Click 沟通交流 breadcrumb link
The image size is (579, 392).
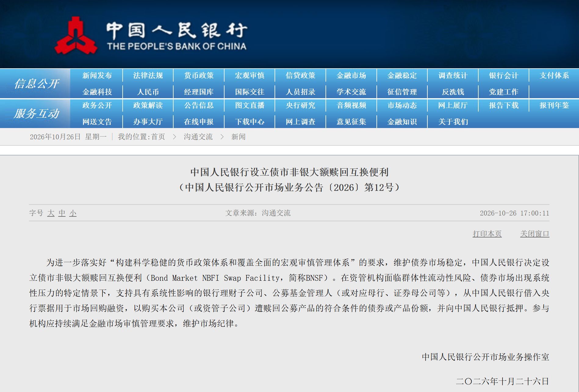pos(198,137)
